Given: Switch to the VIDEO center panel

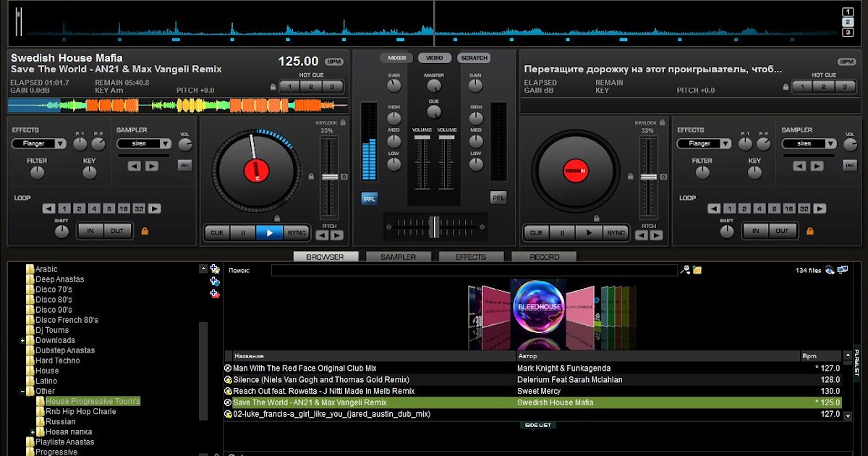Looking at the screenshot, I should tap(434, 58).
